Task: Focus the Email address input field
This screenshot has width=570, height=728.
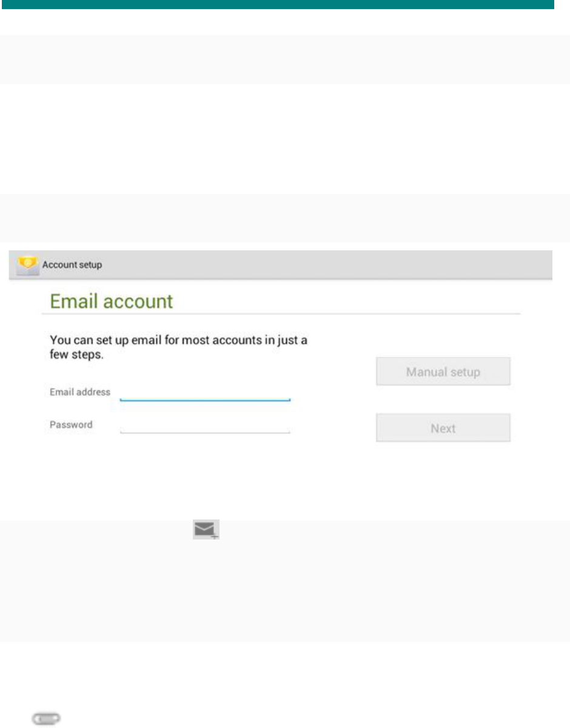Action: pos(205,393)
